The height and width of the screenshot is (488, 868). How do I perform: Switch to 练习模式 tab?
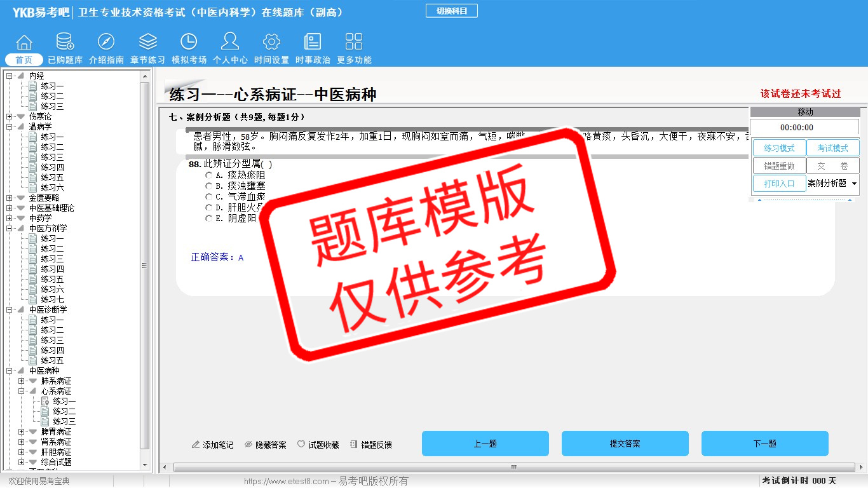[x=779, y=148]
